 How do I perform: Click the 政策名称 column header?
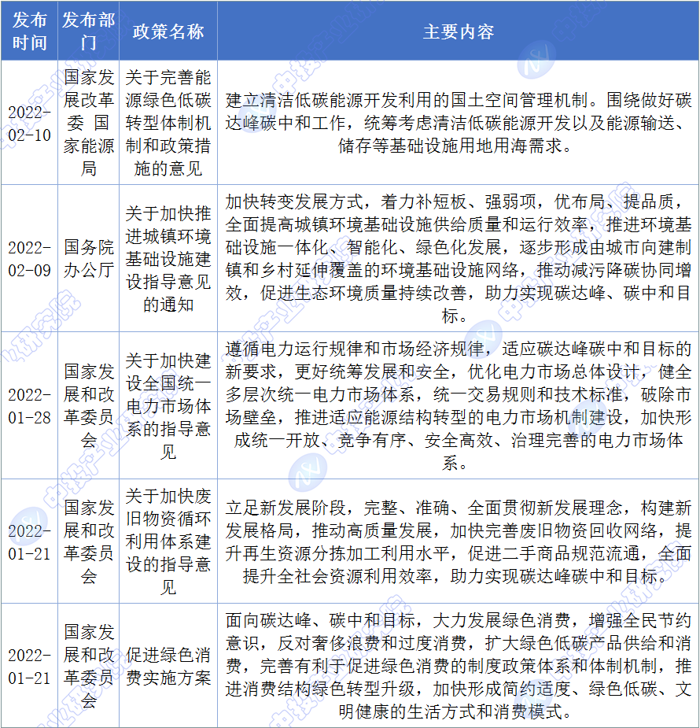(168, 31)
